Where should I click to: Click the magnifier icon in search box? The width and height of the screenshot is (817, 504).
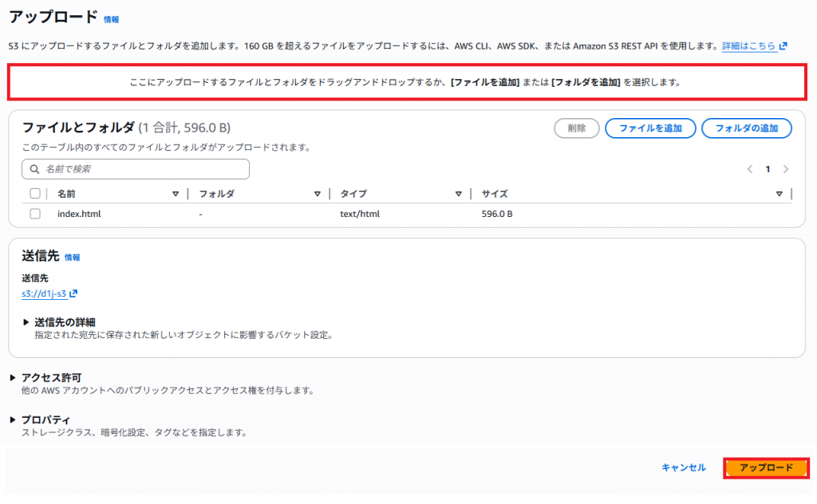(34, 169)
